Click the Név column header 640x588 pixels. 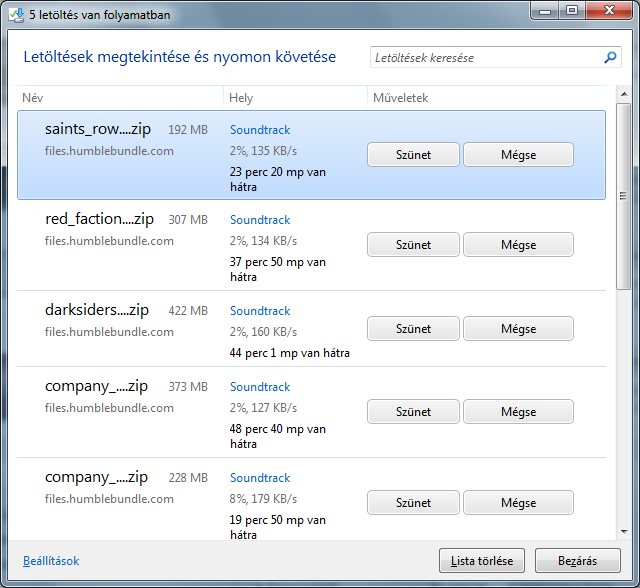[33, 98]
